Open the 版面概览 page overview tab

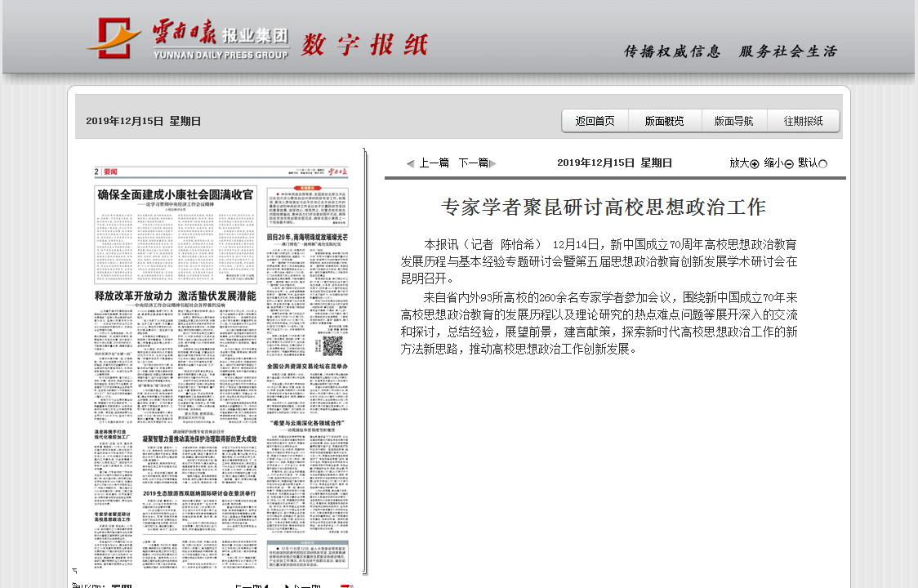click(x=665, y=121)
